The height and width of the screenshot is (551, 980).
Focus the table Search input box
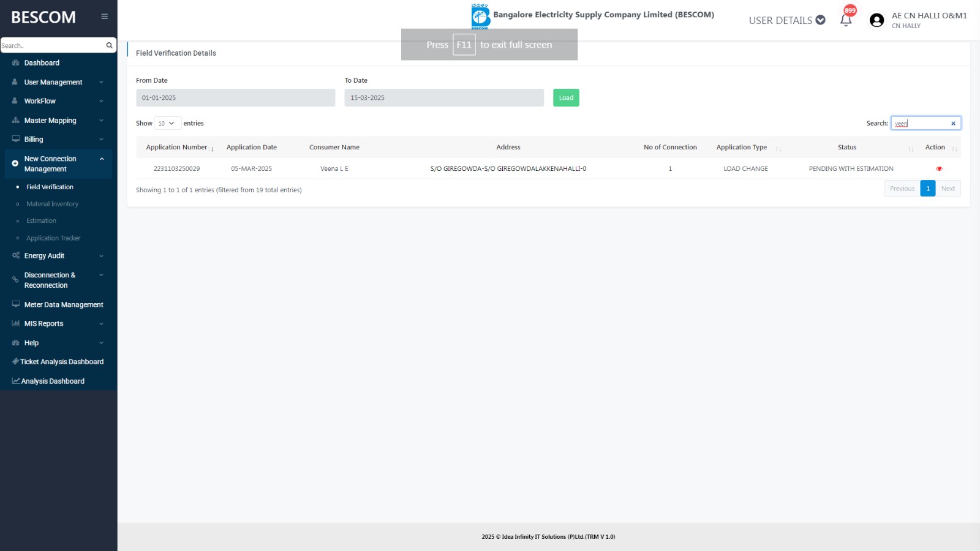(x=925, y=123)
